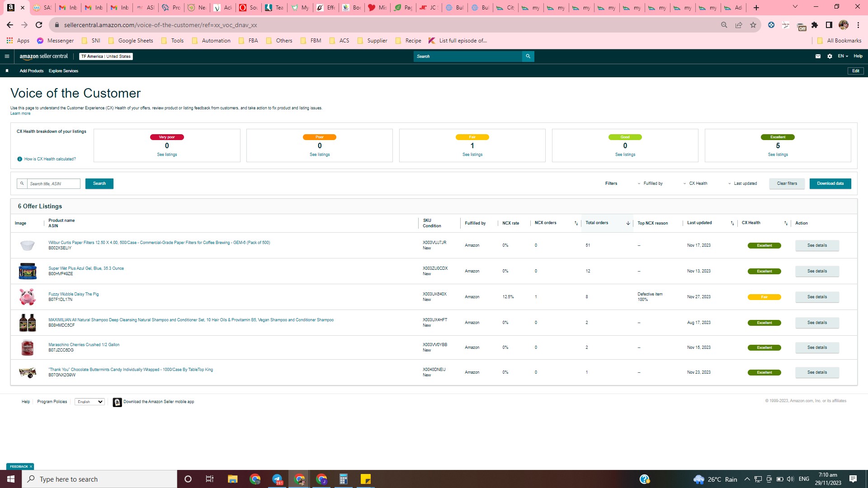Image resolution: width=868 pixels, height=488 pixels.
Task: Click the amazon seller central logo
Action: point(43,56)
